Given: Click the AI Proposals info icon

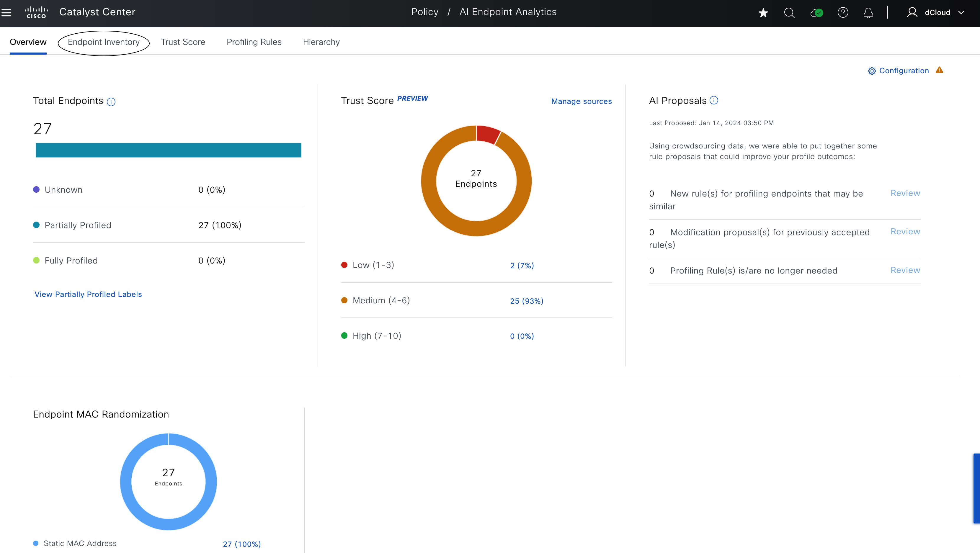Looking at the screenshot, I should (714, 100).
